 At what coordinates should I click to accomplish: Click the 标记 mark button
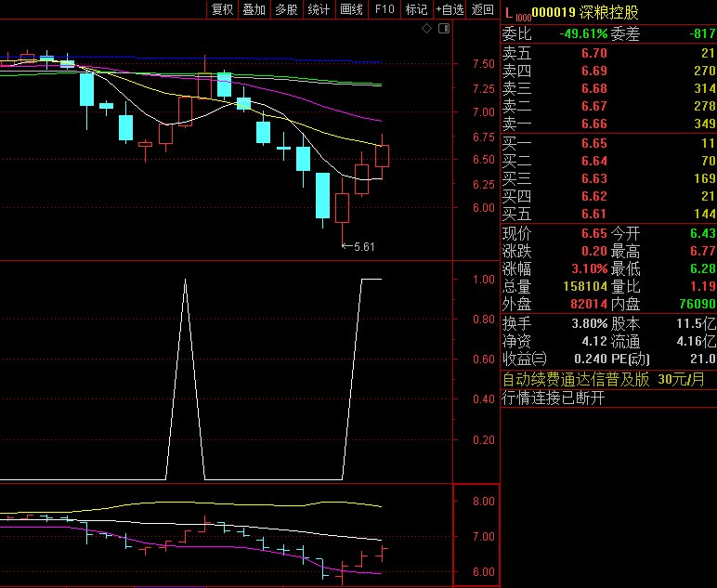(x=416, y=9)
